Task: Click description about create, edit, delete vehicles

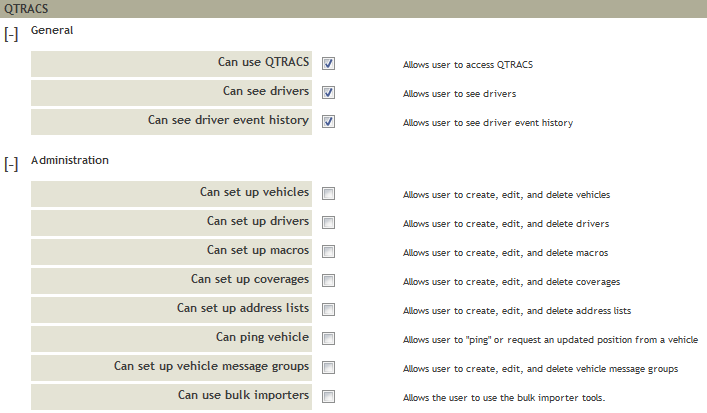Action: click(506, 195)
